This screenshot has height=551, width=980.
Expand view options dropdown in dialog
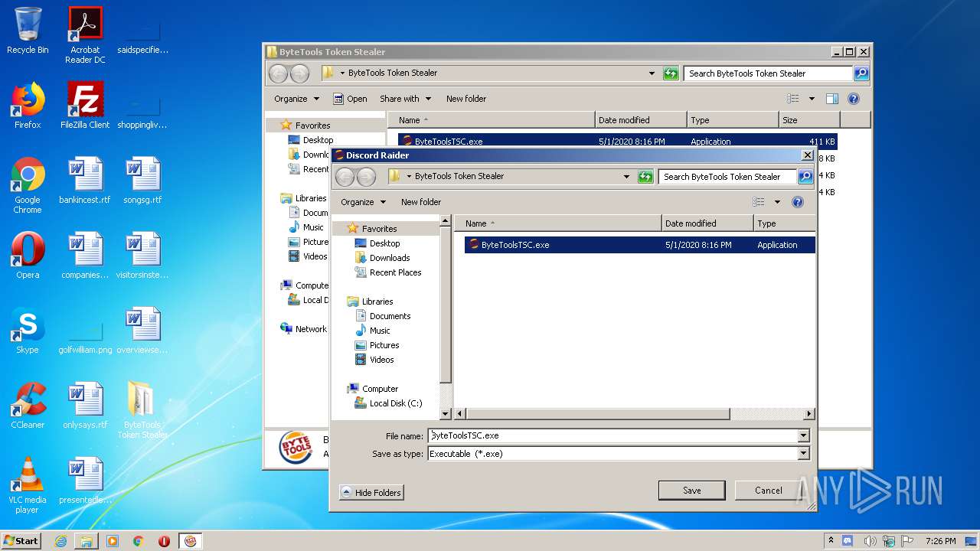click(x=777, y=202)
